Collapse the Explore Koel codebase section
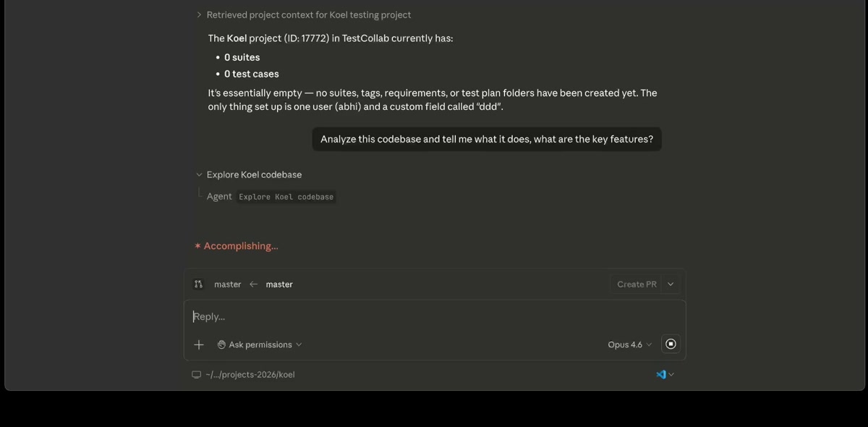The image size is (868, 427). coord(199,174)
